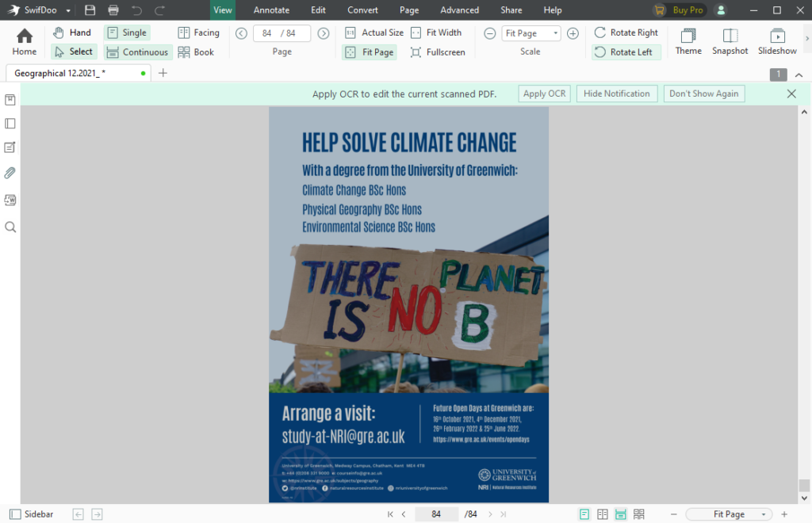Select single page layout in status bar

[x=584, y=514]
